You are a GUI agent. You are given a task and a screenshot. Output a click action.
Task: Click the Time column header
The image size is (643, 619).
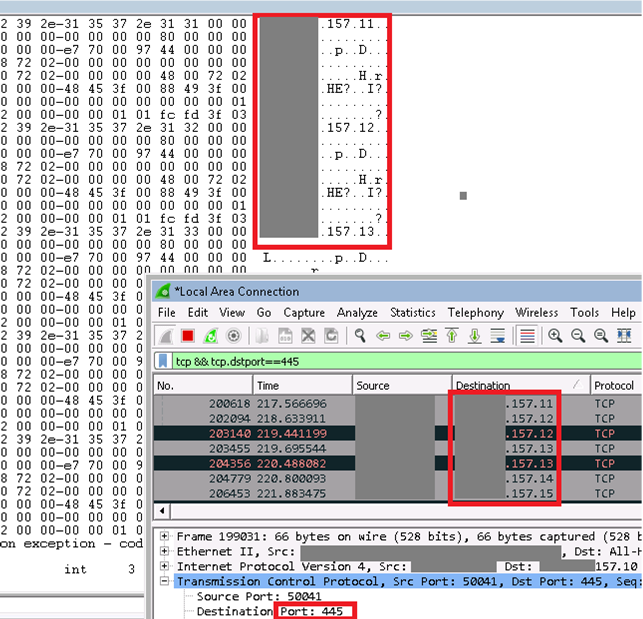(x=300, y=385)
